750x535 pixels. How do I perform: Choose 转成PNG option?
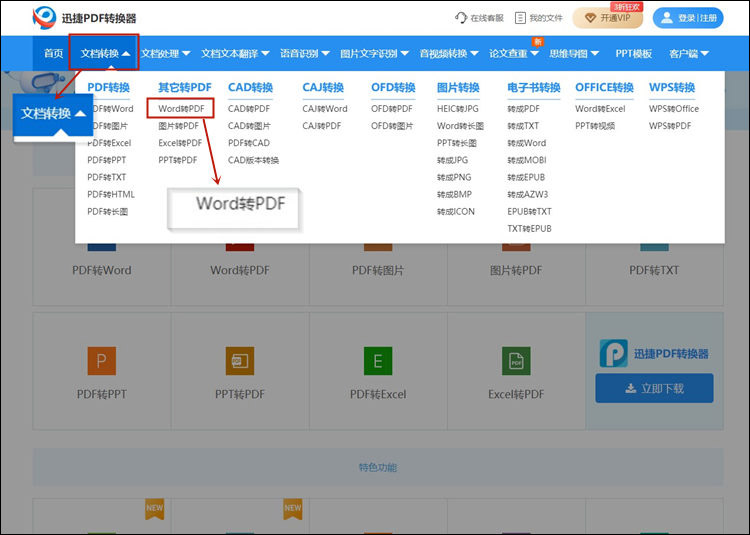point(454,177)
